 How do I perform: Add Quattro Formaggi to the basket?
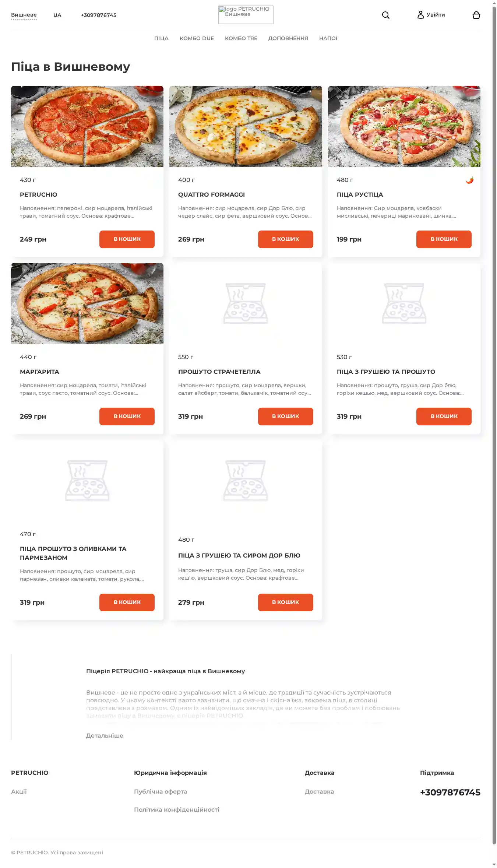click(x=285, y=239)
